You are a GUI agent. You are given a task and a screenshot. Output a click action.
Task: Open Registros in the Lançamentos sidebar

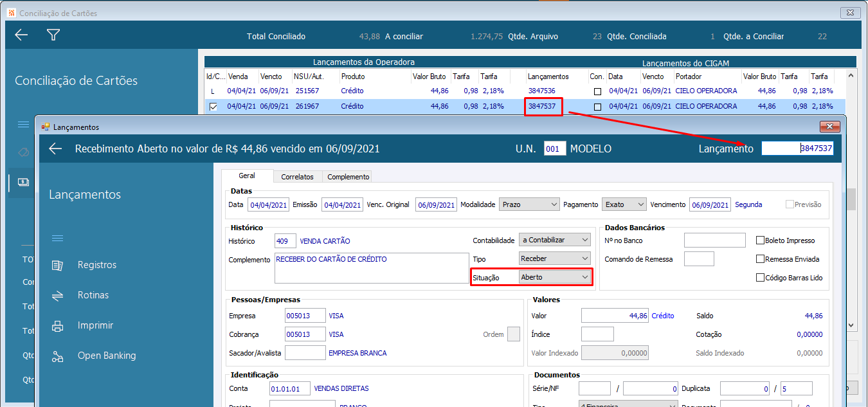[97, 265]
